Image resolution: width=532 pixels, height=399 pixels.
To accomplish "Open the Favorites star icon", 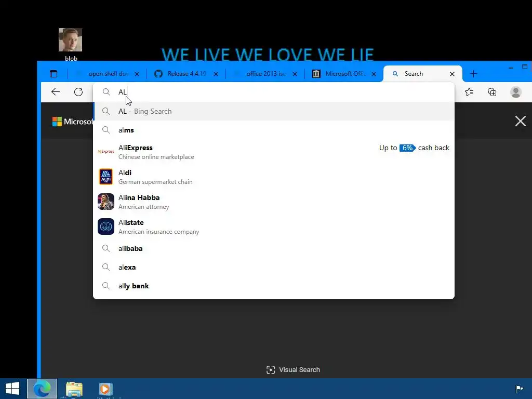I will (x=469, y=92).
